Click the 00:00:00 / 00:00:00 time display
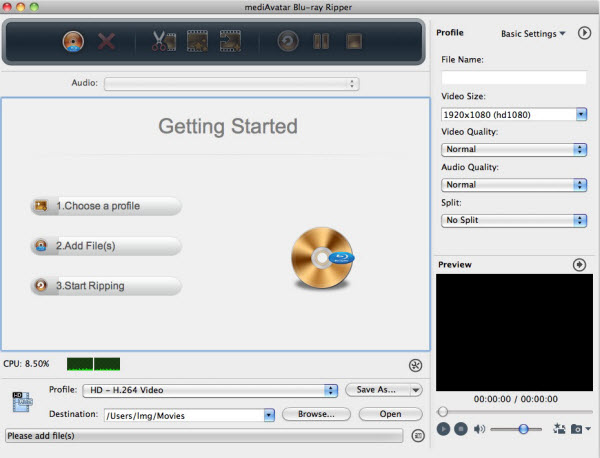Viewport: 600px width, 458px height. [515, 399]
